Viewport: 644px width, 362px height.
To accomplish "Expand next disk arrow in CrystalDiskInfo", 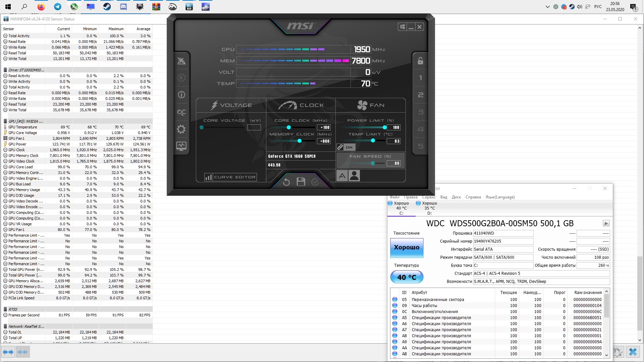I will point(606,223).
